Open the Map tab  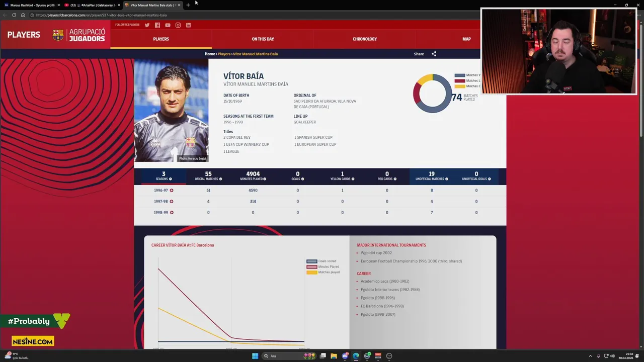point(466,39)
